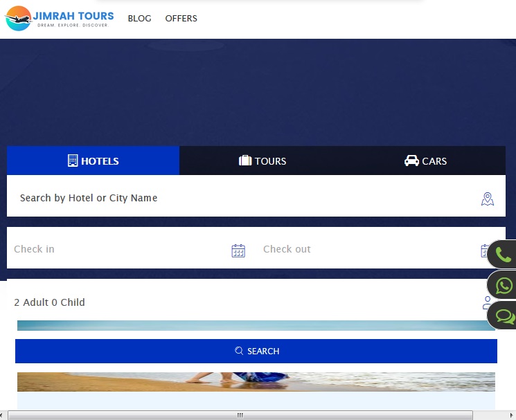The image size is (516, 420).
Task: Open the OFFERS menu item
Action: click(x=181, y=19)
